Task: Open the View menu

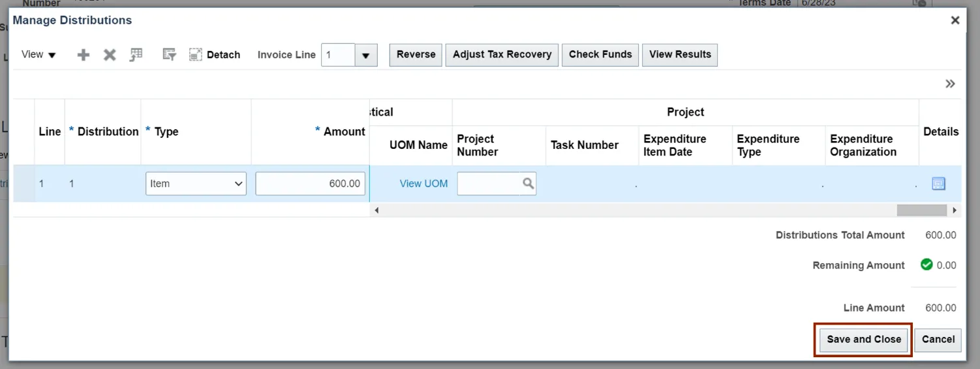Action: coord(38,55)
